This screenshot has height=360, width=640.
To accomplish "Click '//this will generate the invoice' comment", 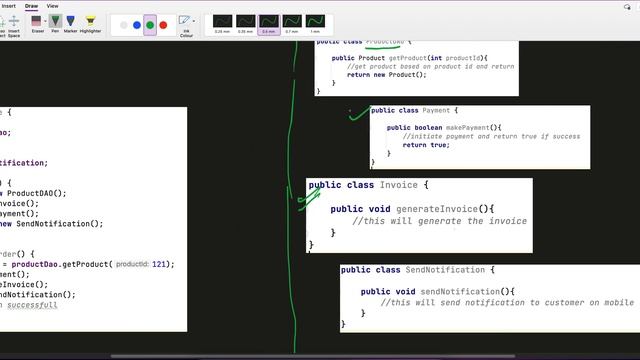I will (x=440, y=221).
